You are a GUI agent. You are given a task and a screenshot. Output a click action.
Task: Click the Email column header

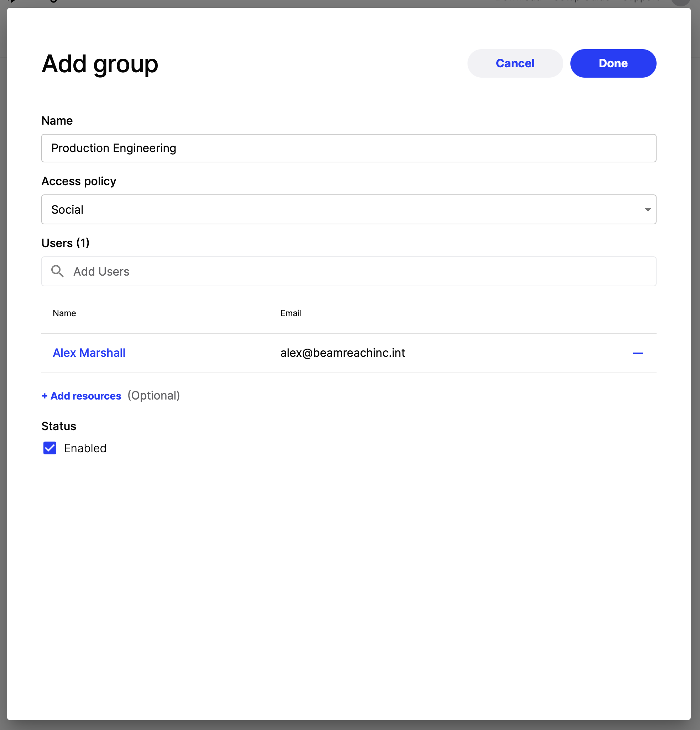click(291, 313)
